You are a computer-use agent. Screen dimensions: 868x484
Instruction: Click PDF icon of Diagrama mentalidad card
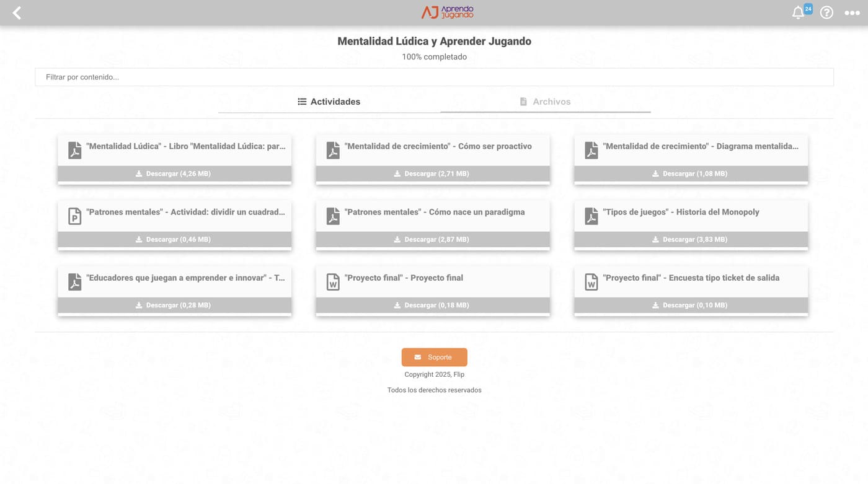point(591,150)
